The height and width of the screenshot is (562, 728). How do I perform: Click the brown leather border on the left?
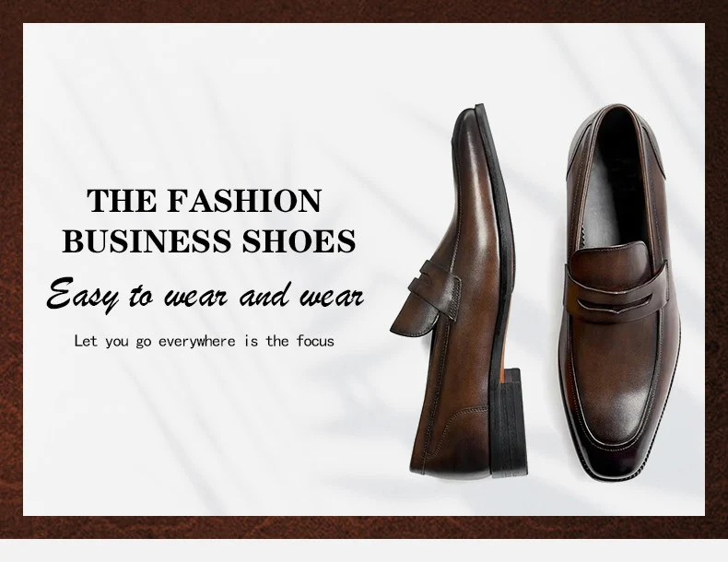(x=11, y=269)
